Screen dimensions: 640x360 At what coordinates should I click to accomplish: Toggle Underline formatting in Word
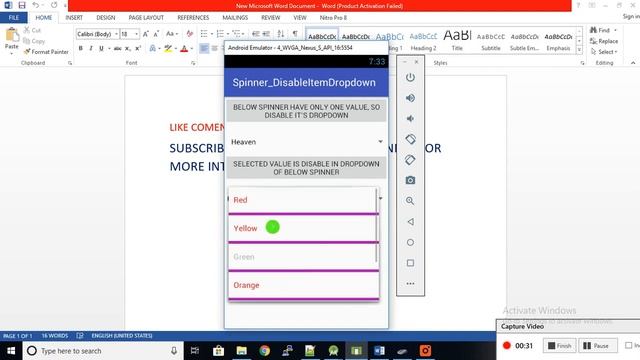coord(101,49)
